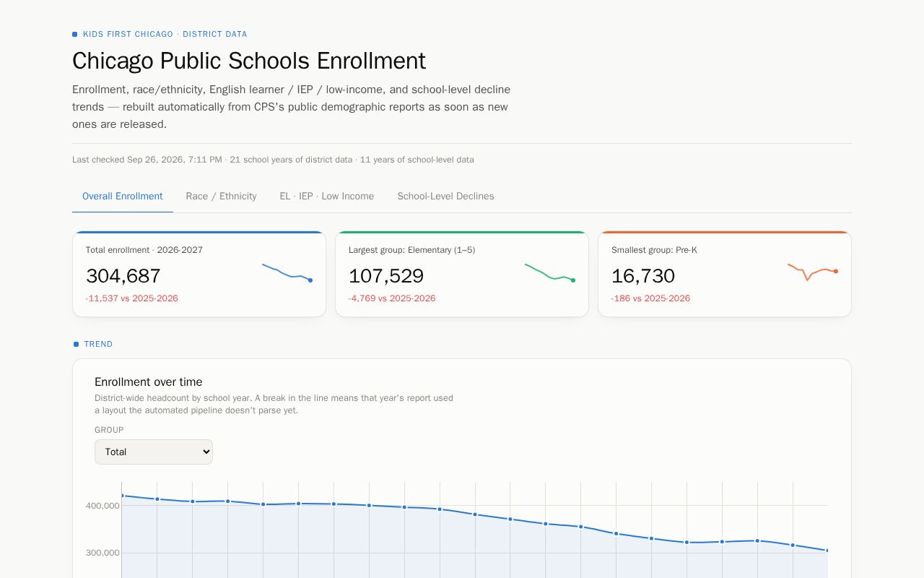Click the -11,537 vs 2025-2026 change text
924x578 pixels.
132,298
